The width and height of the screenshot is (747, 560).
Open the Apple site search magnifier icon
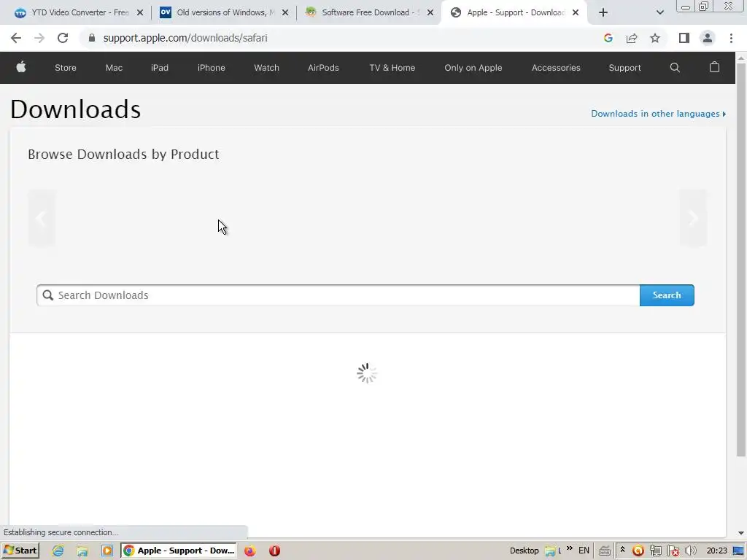[x=675, y=68]
